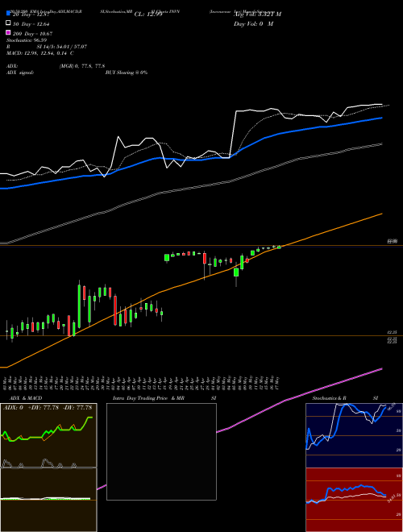
Task: Click the magenta 200 Day EMA legend swatch
Action: click(9, 32)
